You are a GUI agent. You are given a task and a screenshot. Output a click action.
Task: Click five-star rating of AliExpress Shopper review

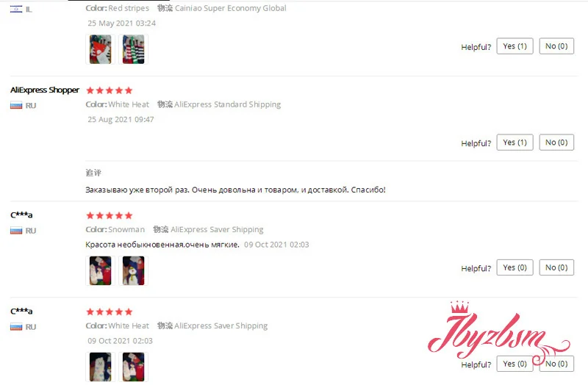[110, 90]
